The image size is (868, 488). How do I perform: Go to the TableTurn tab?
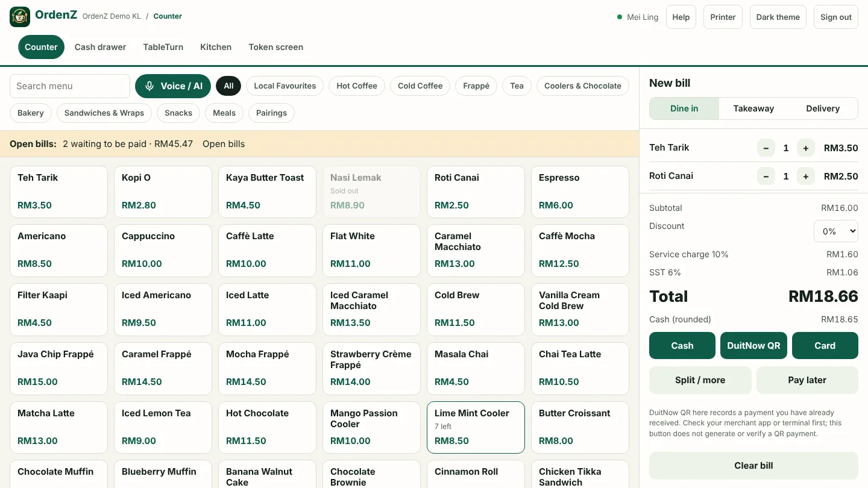click(163, 47)
